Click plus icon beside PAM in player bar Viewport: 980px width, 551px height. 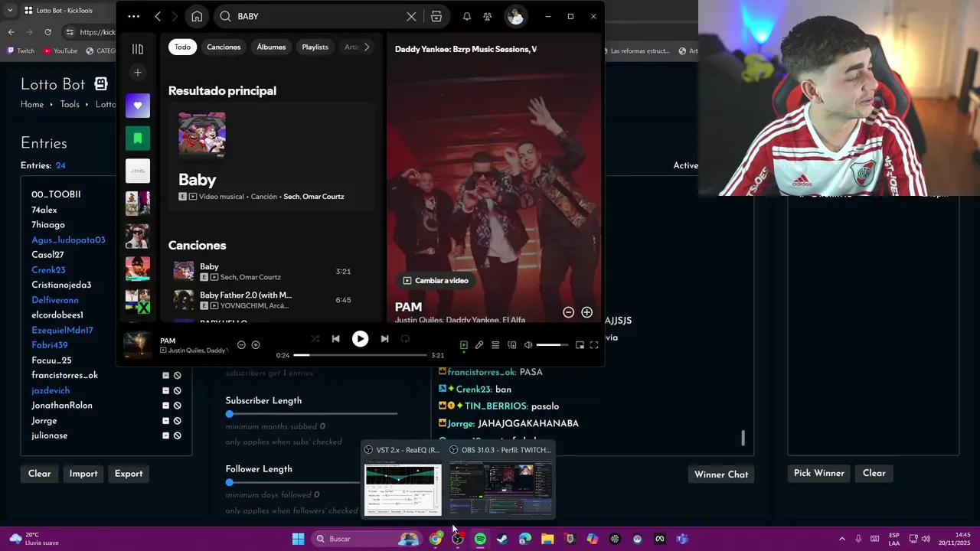(x=256, y=345)
